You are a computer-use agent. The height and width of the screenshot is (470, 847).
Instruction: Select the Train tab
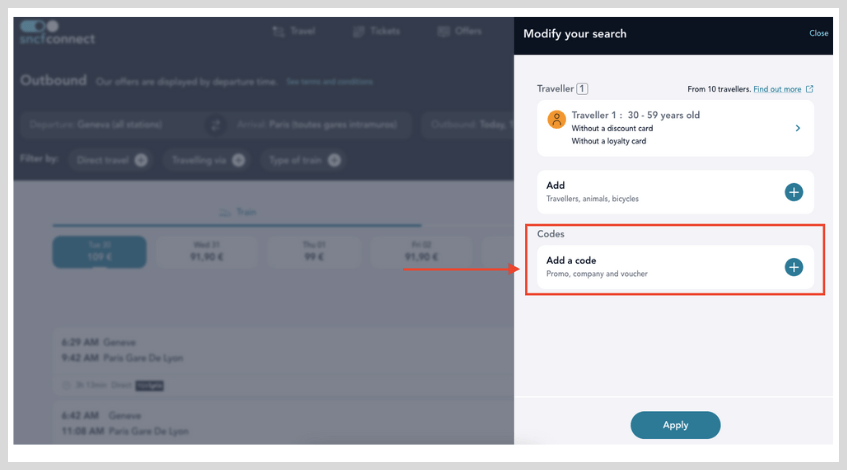tap(237, 212)
